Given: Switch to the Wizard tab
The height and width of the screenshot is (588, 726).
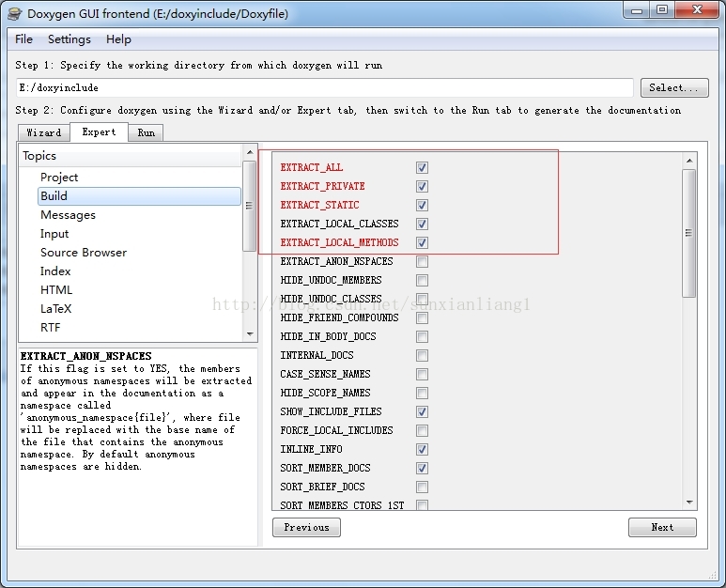Looking at the screenshot, I should pyautogui.click(x=44, y=132).
